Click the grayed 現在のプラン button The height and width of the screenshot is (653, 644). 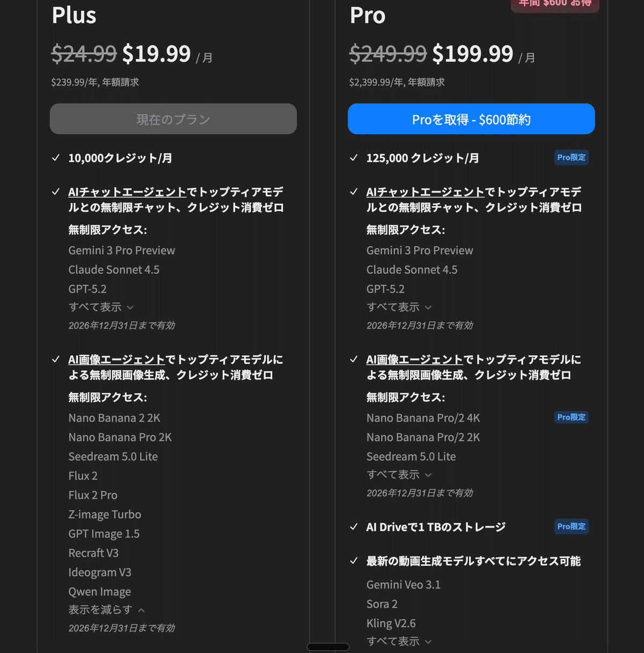coord(173,119)
